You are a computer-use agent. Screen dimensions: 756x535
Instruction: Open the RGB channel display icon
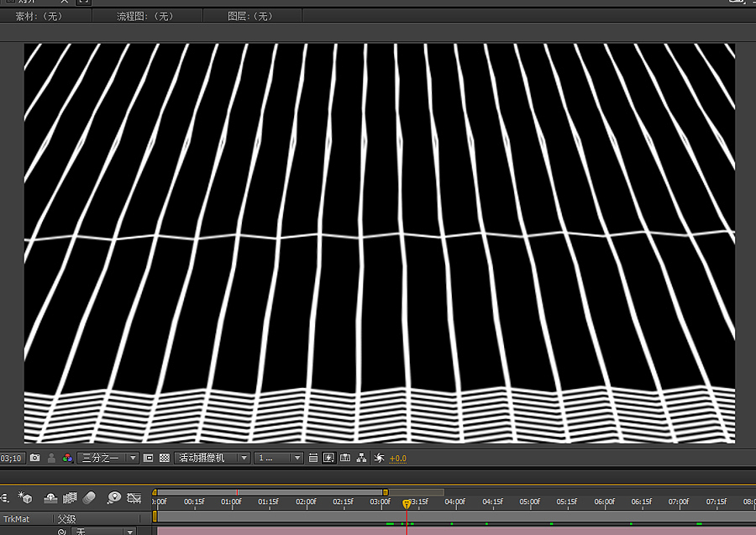67,458
